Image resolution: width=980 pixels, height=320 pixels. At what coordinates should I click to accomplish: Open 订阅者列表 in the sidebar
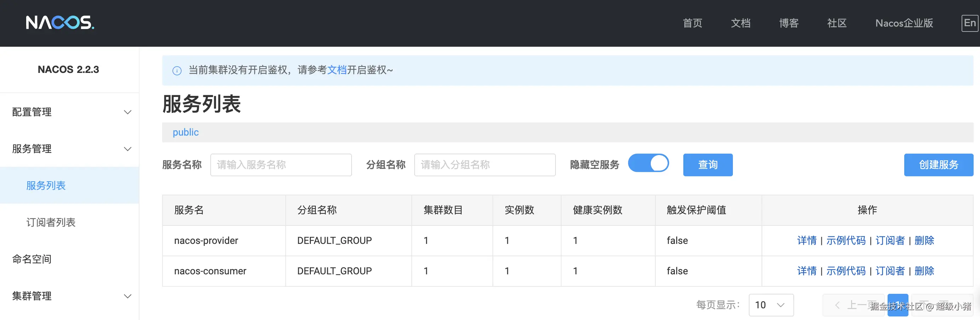(x=51, y=223)
